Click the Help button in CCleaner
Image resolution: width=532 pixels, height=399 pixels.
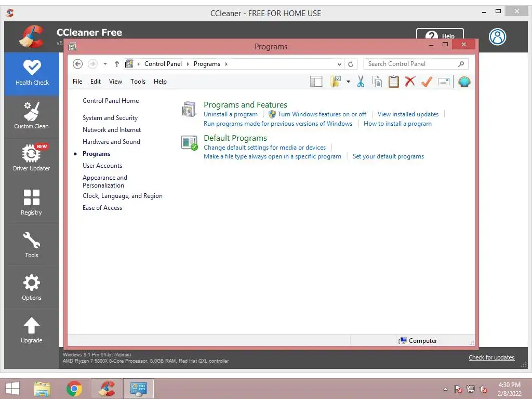click(440, 34)
